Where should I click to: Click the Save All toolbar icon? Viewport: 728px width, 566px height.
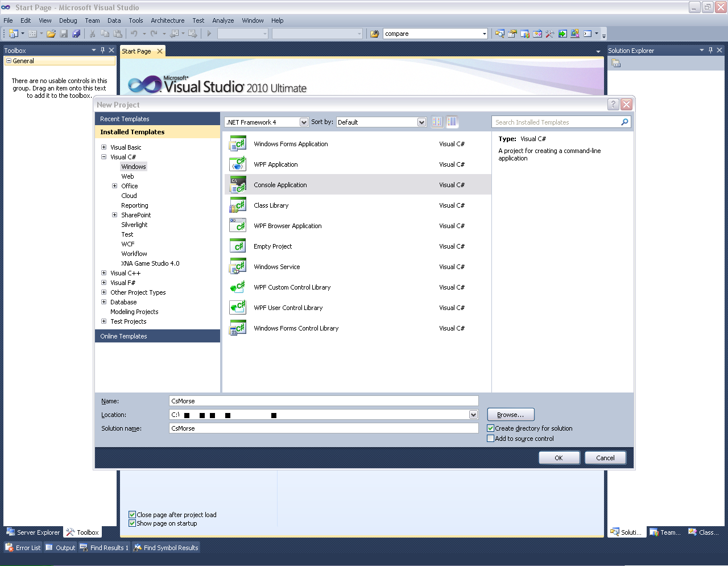click(76, 34)
